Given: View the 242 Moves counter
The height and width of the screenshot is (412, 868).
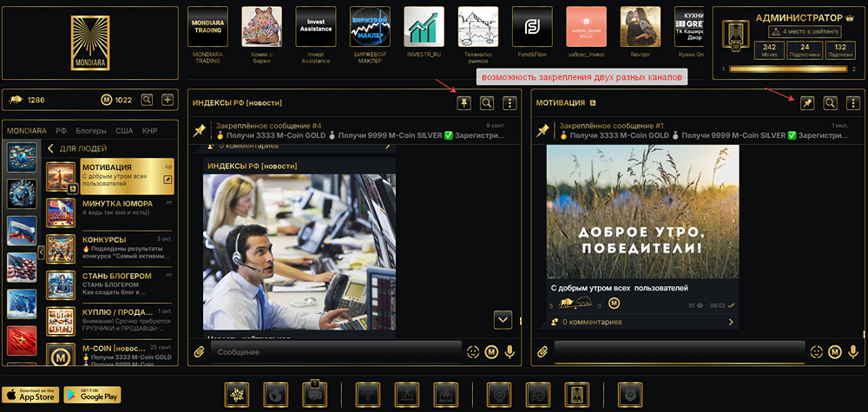Looking at the screenshot, I should (769, 50).
